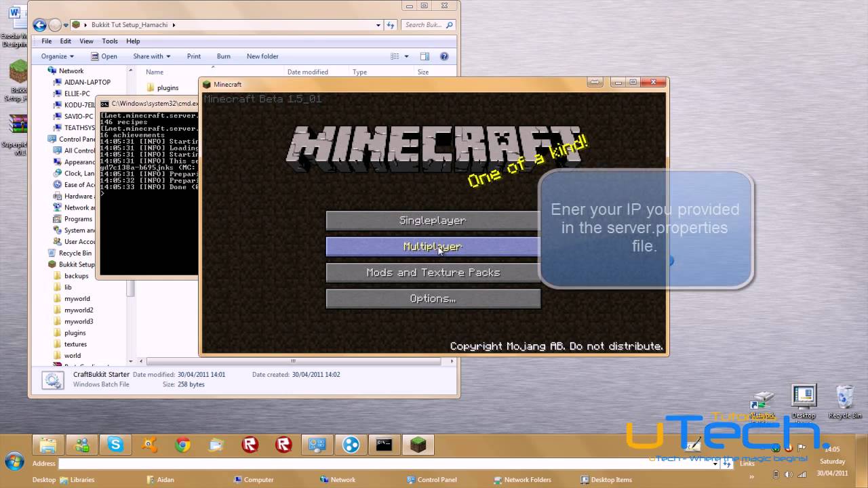The image size is (868, 488).
Task: Open the Control Panel taskbar icon
Action: 317,445
